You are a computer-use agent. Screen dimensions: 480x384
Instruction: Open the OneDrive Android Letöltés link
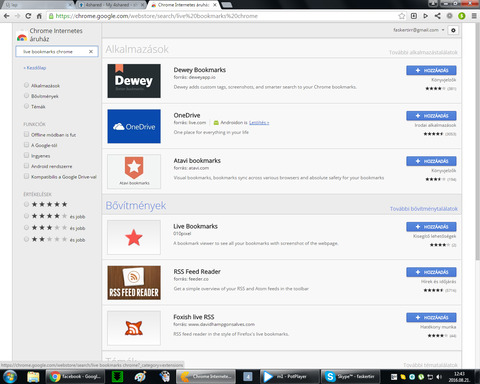coord(259,123)
